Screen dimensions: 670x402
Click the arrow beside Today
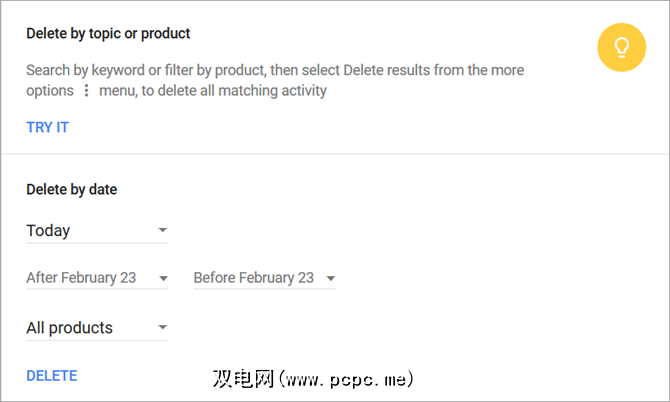(162, 231)
